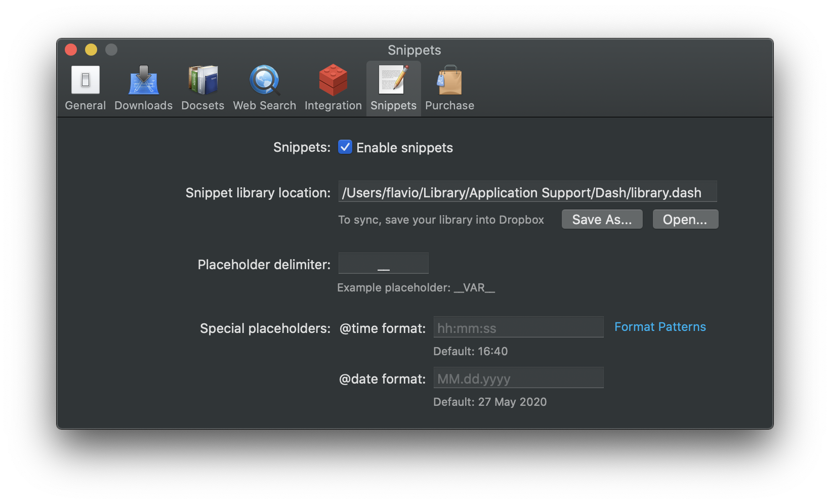Open the Format Patterns link
830x504 pixels.
660,327
